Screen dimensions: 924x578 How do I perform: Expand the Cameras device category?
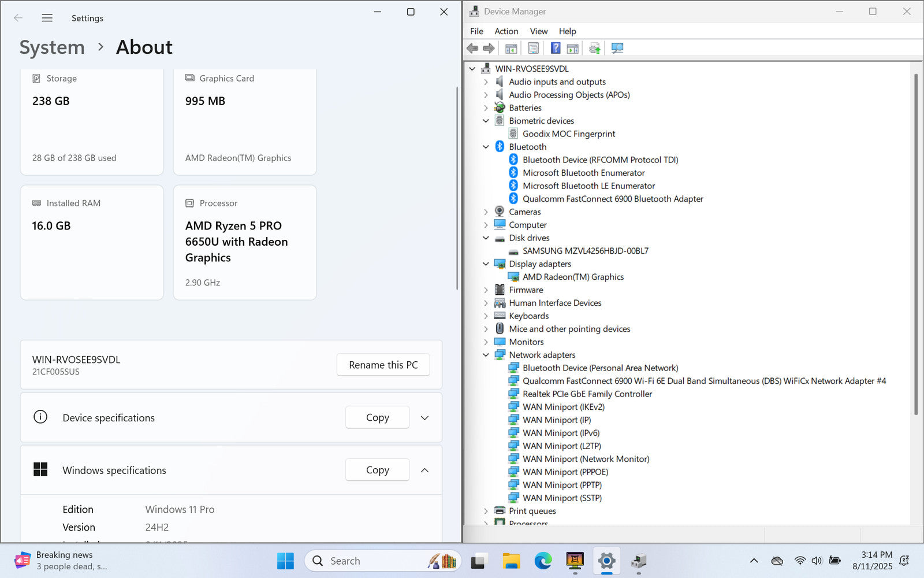[486, 212]
